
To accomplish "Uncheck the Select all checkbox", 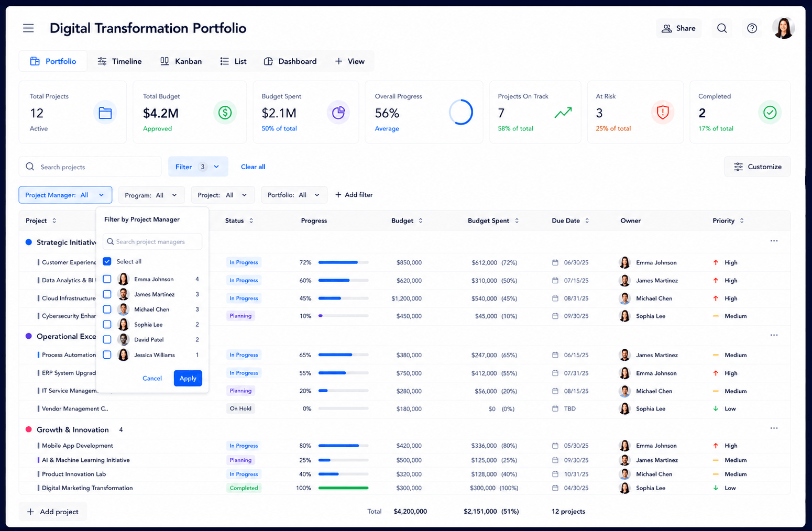I will click(107, 261).
